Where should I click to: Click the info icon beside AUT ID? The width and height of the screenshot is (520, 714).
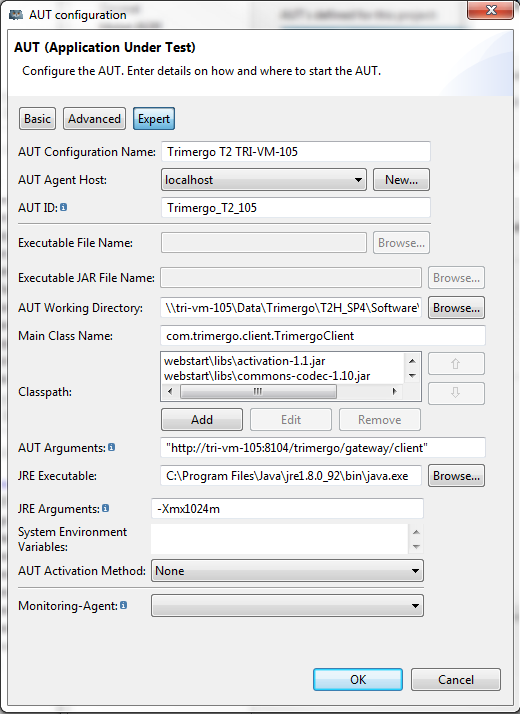click(64, 207)
